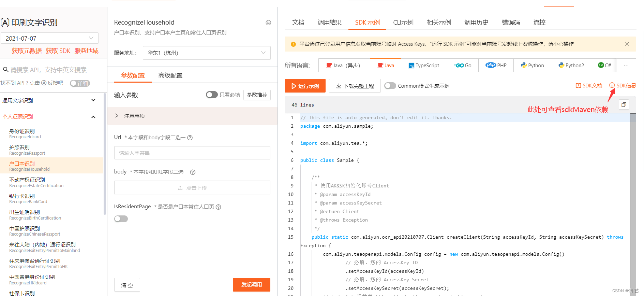Select Python2 language option
This screenshot has height=296, width=644.
pos(571,65)
